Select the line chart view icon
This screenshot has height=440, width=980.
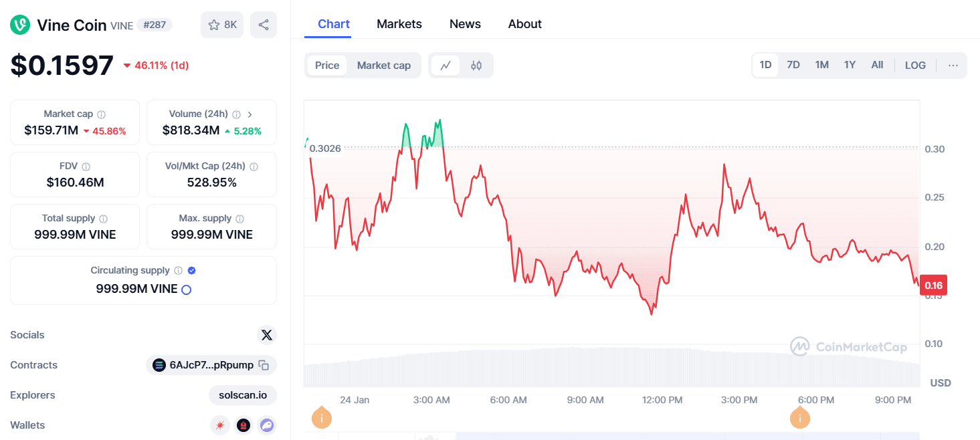click(x=446, y=66)
